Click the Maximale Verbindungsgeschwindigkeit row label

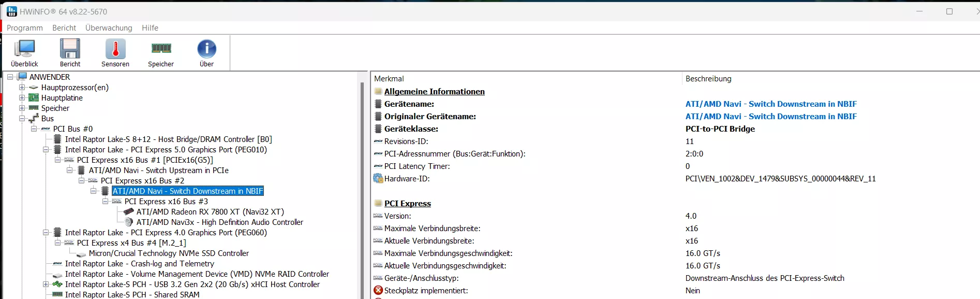[x=448, y=253]
